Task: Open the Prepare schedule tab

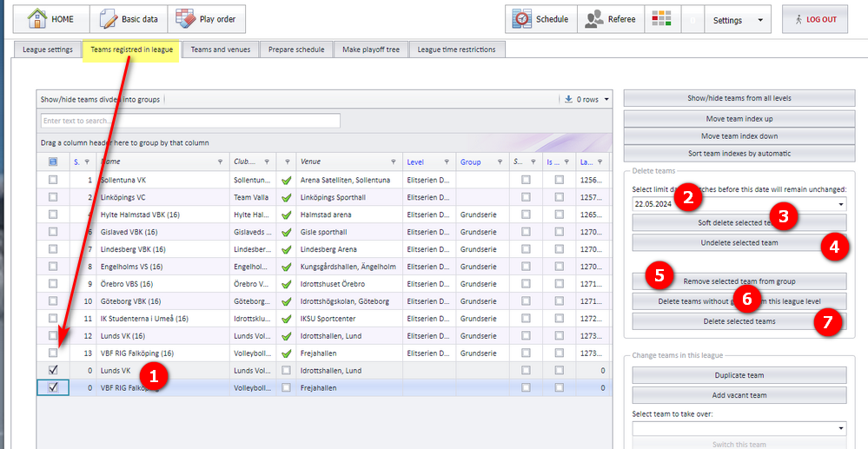Action: [296, 50]
